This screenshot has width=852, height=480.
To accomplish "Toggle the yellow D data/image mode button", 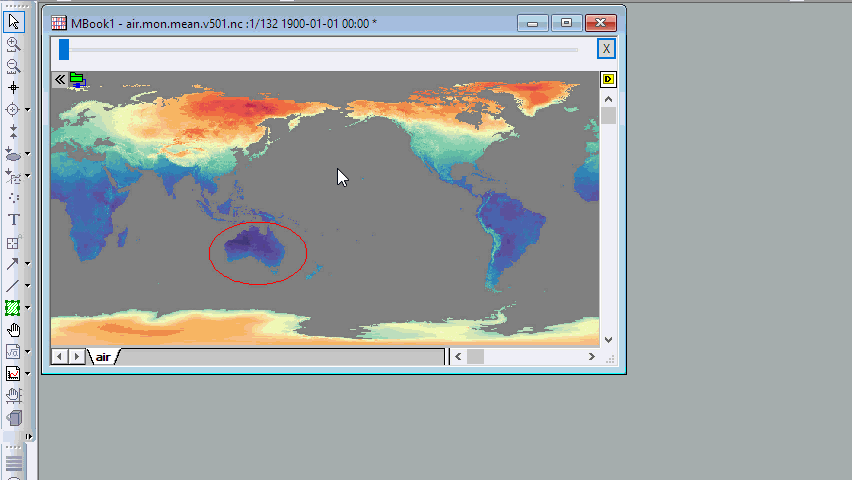I will [608, 79].
